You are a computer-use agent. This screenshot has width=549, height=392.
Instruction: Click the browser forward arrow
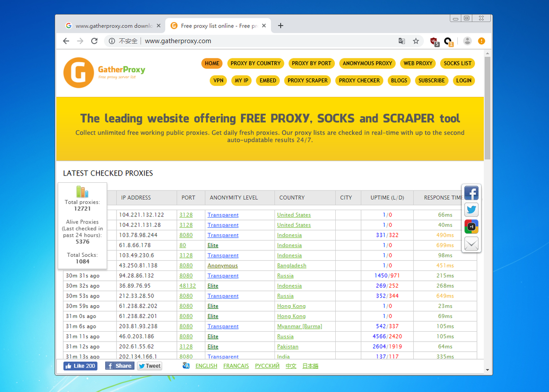[x=80, y=41]
